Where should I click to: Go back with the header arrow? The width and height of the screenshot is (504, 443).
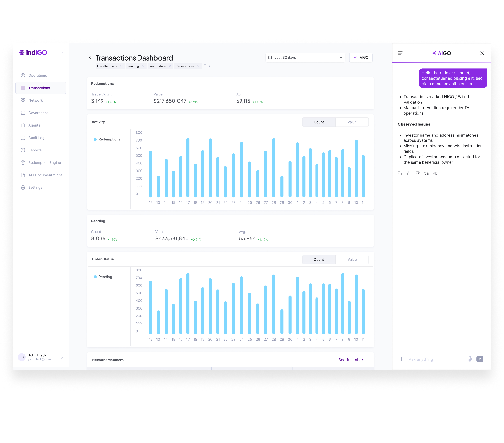[x=90, y=58]
